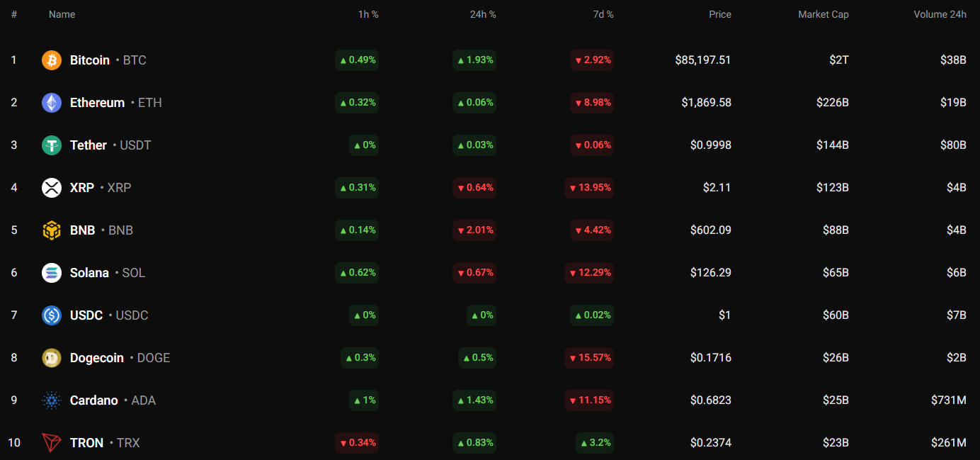Sort table by Name column header

[62, 14]
